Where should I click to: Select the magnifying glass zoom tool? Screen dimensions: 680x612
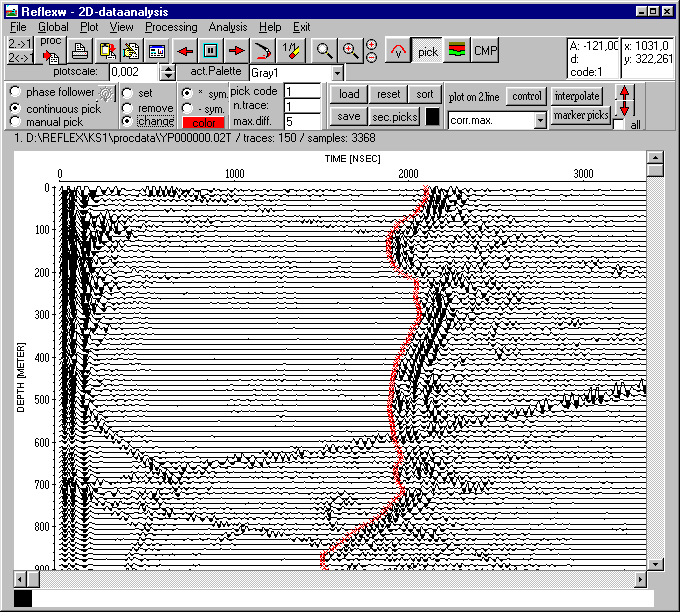pos(324,50)
